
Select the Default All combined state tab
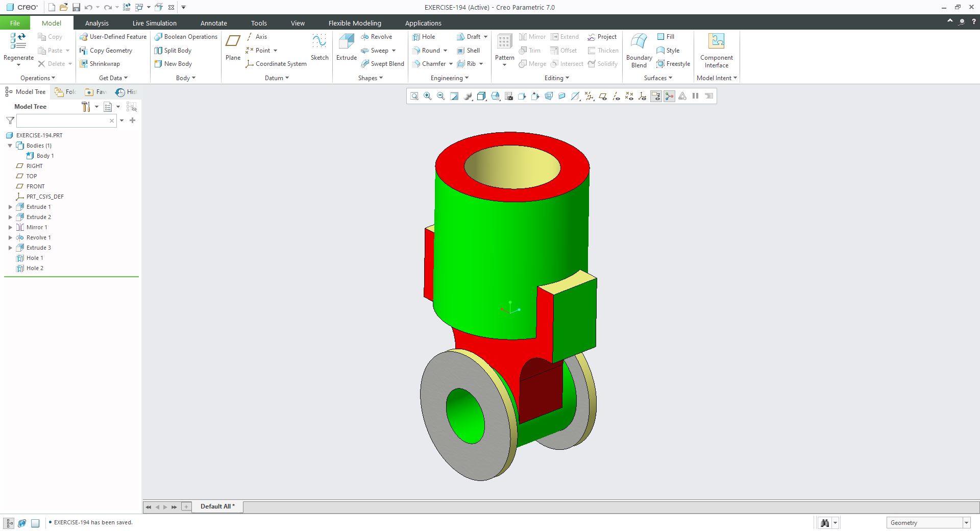click(x=217, y=506)
